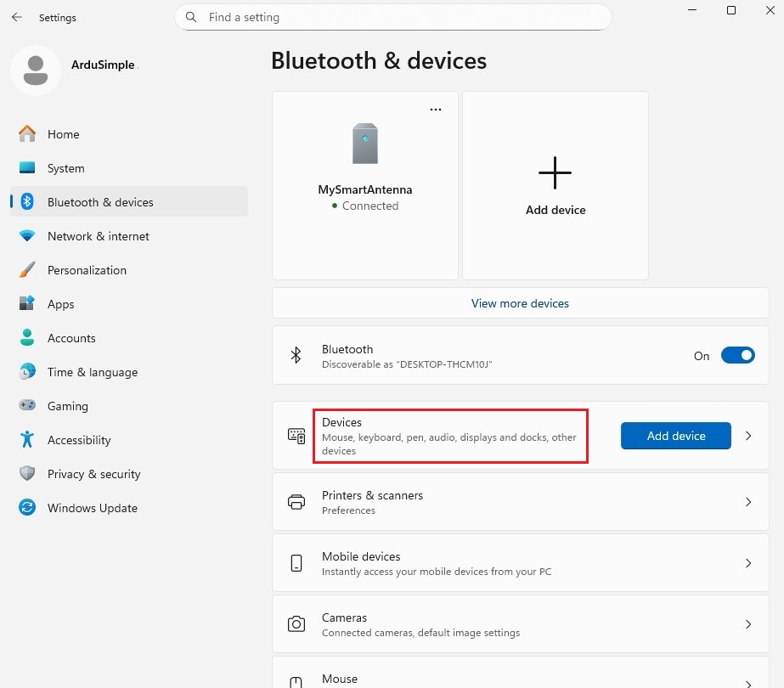Click the search magnifier icon

click(192, 17)
